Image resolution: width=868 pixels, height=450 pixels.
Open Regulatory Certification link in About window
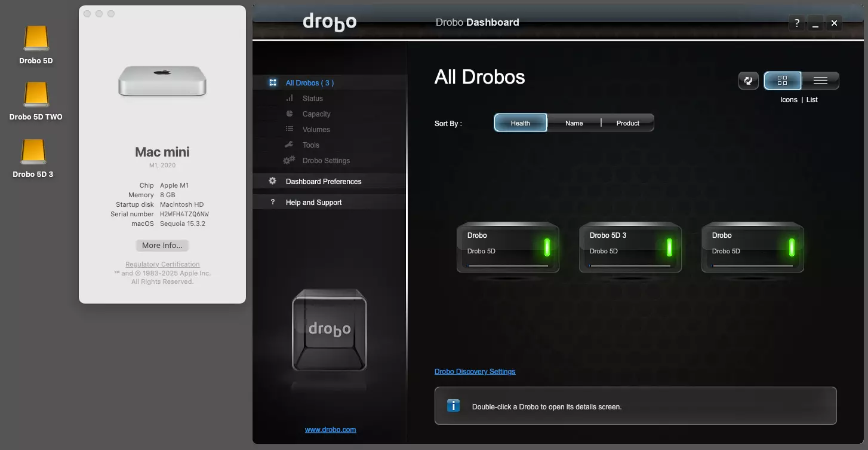(162, 264)
